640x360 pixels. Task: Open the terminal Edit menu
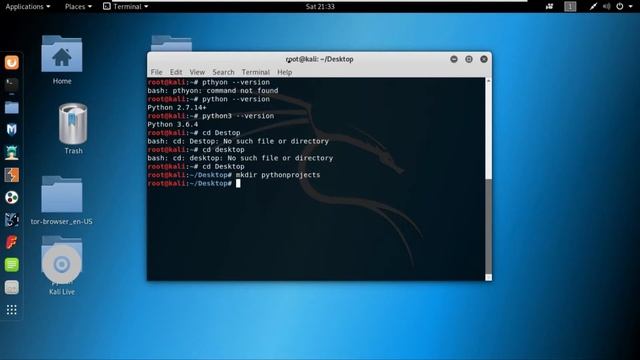pos(176,72)
